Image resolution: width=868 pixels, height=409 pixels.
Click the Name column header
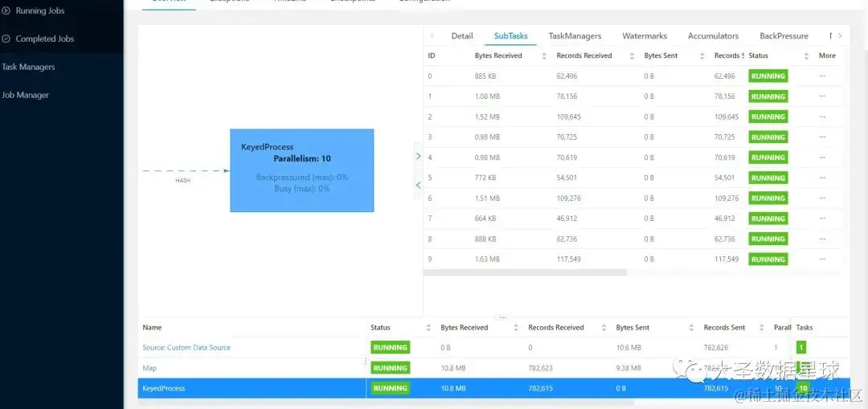152,328
